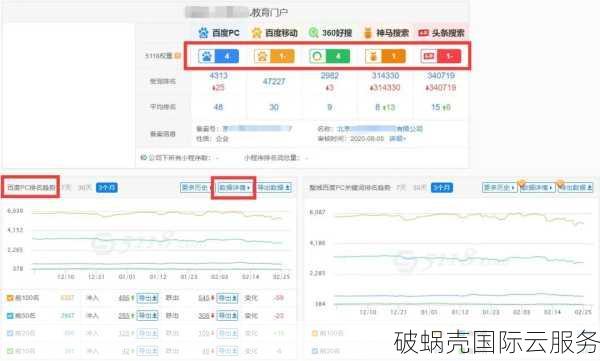Toggle the 前100名 checkbox in right panel
The image size is (600, 361).
coord(315,333)
